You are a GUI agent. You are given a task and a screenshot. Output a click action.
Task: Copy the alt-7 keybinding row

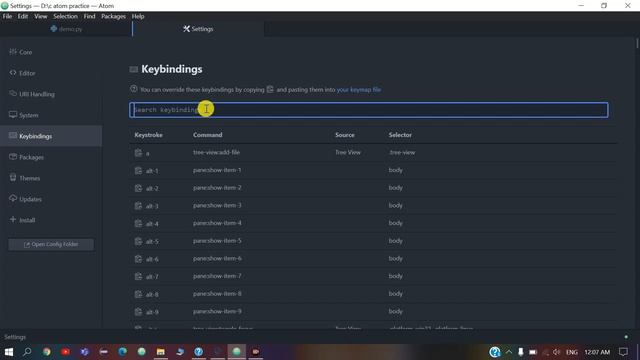(x=138, y=276)
